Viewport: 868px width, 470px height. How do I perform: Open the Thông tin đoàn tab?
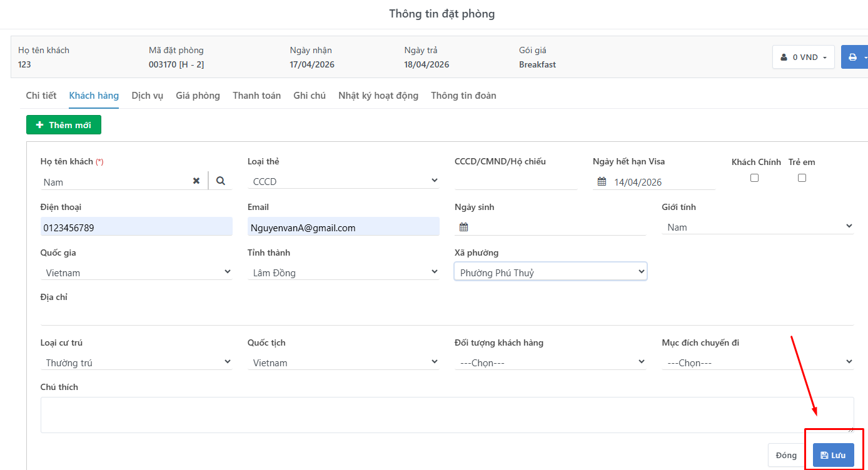point(463,96)
